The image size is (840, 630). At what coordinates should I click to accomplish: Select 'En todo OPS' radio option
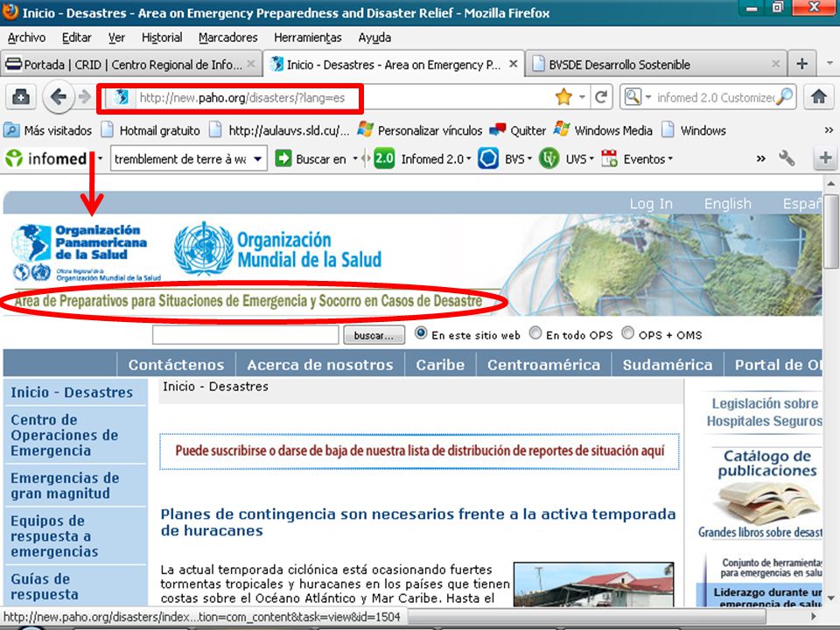pos(535,333)
